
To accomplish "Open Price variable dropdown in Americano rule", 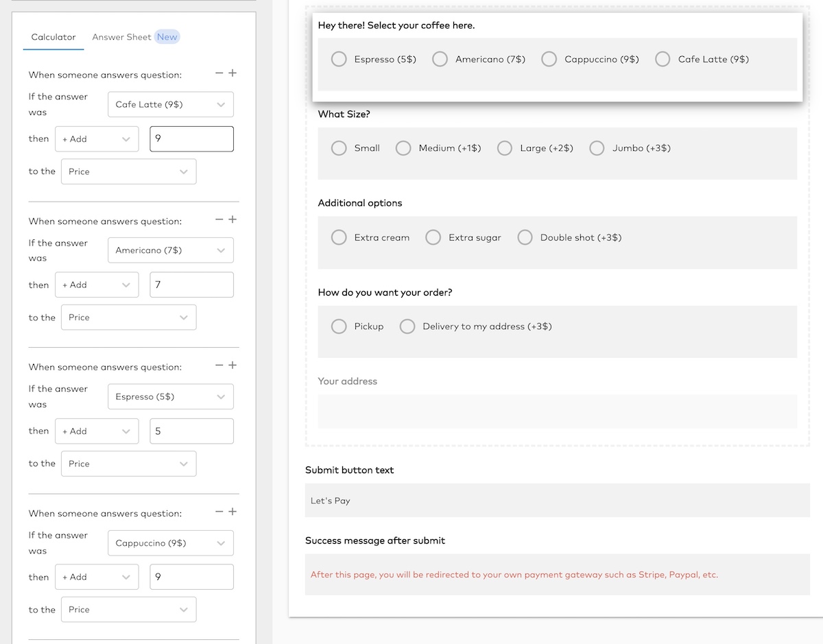I will click(x=128, y=318).
